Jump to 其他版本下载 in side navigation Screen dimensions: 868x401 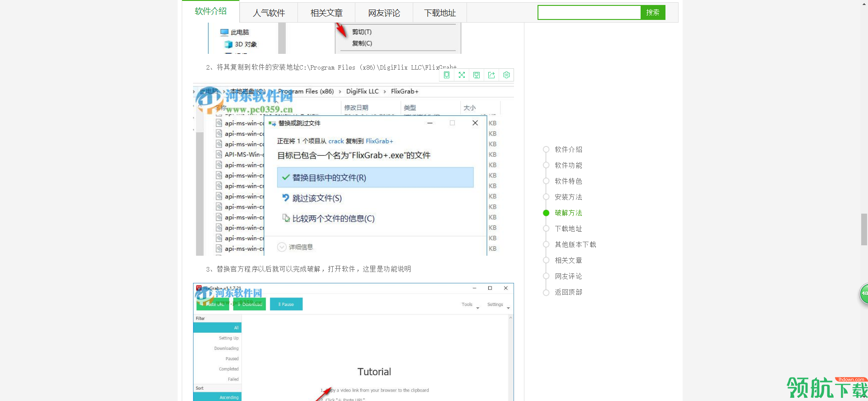point(575,244)
